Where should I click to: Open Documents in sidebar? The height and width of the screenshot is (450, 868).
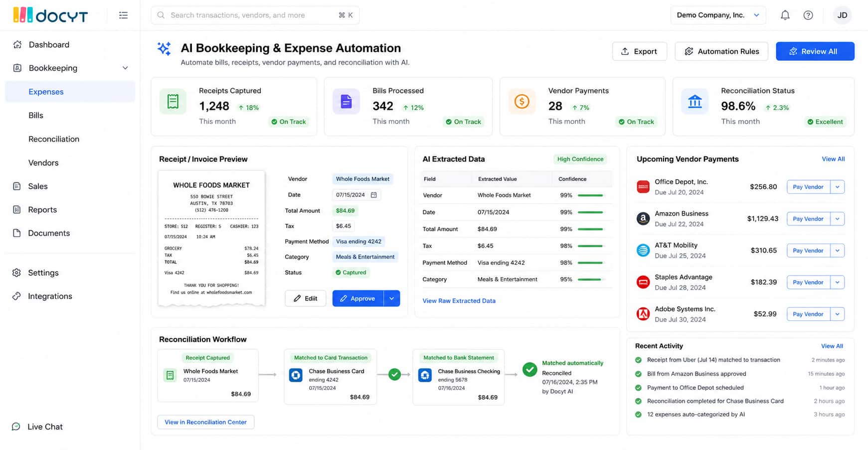[x=48, y=233]
